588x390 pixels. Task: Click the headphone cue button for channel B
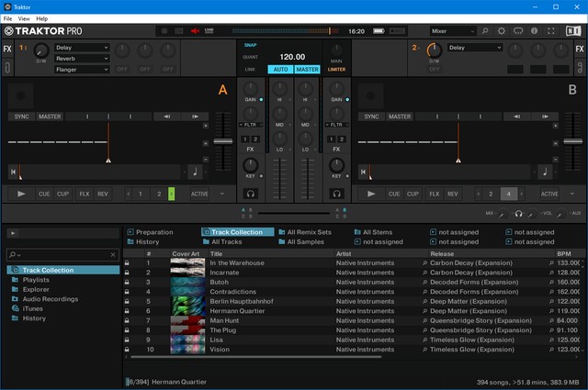(x=337, y=194)
